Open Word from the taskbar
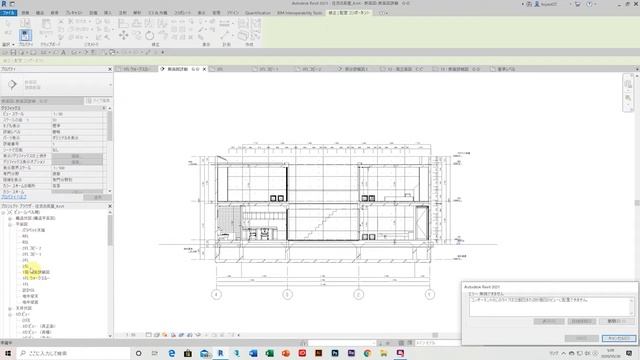The image size is (640, 360). [253, 353]
